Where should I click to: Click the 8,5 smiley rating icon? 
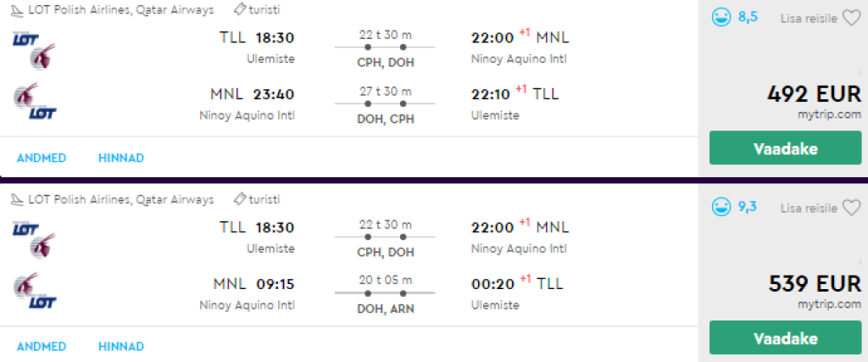[721, 18]
